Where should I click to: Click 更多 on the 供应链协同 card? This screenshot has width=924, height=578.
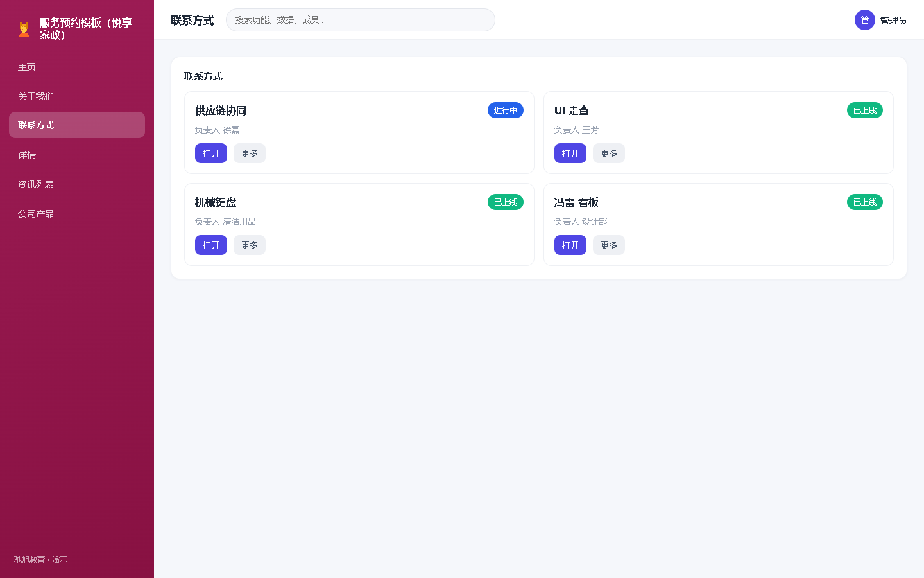tap(250, 153)
